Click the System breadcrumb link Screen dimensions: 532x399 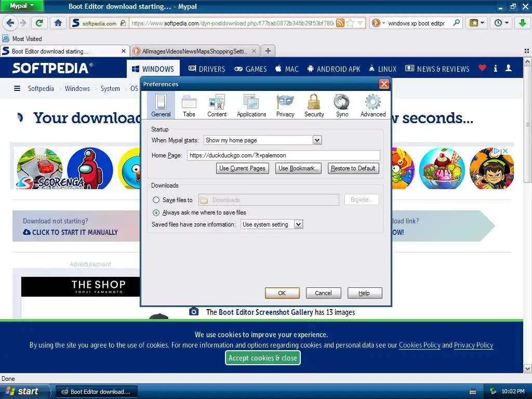[x=110, y=88]
